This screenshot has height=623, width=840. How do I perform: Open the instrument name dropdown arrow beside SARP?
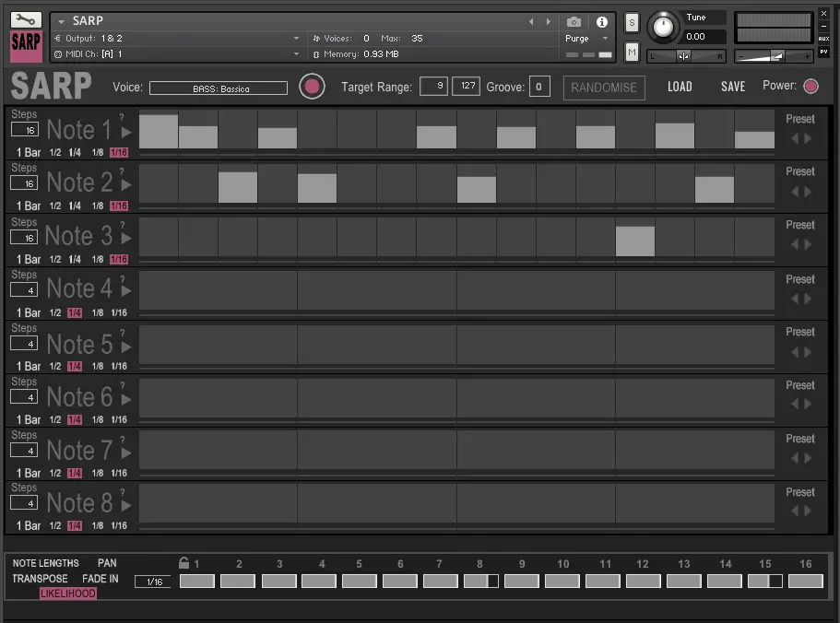click(61, 21)
